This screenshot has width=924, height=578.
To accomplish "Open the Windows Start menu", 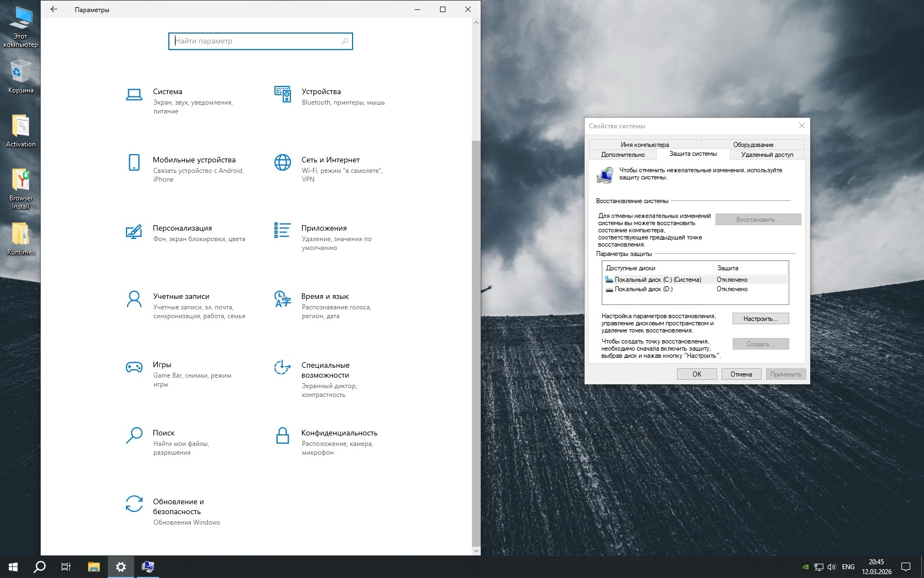I will point(13,566).
